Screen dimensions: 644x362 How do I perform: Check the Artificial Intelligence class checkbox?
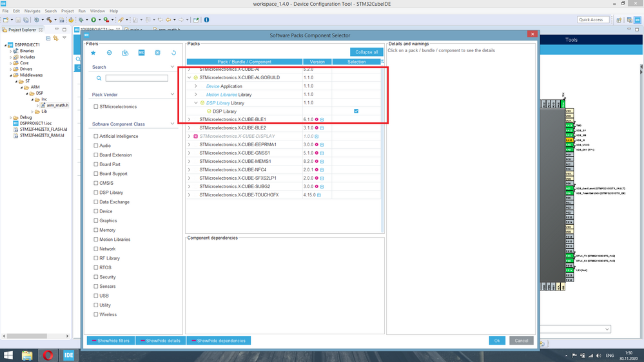[95, 137]
